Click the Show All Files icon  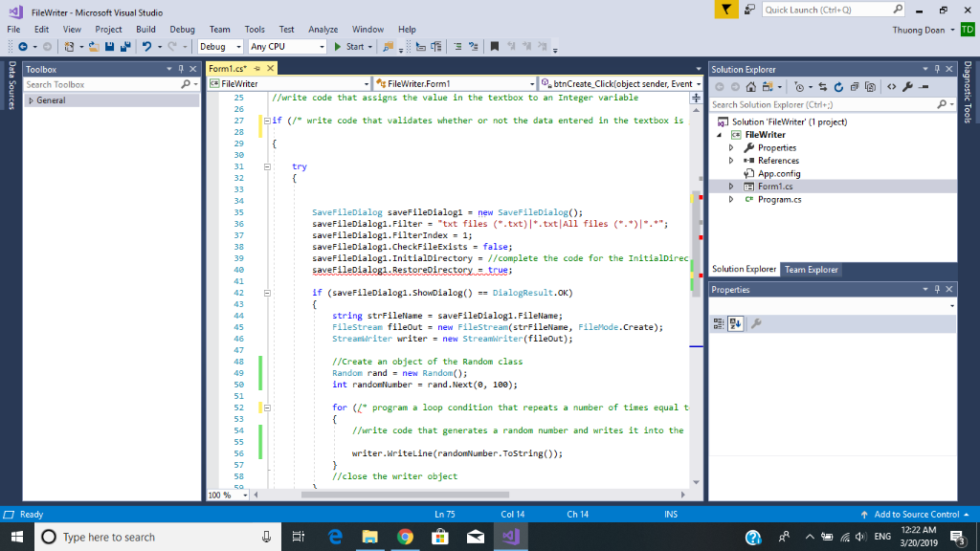870,87
